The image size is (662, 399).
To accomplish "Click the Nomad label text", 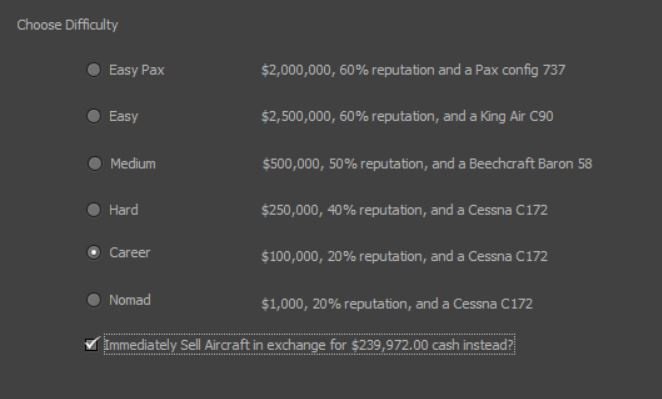I will (130, 300).
